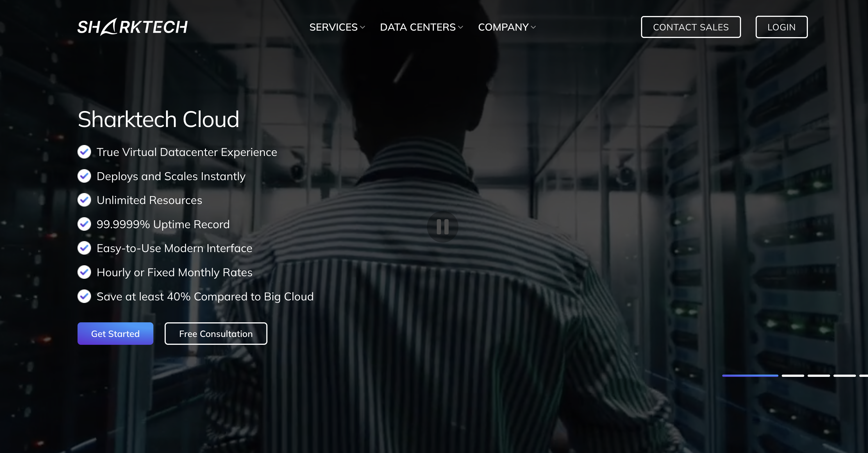This screenshot has height=453, width=868.
Task: Select the second slide indicator bar
Action: (x=793, y=375)
